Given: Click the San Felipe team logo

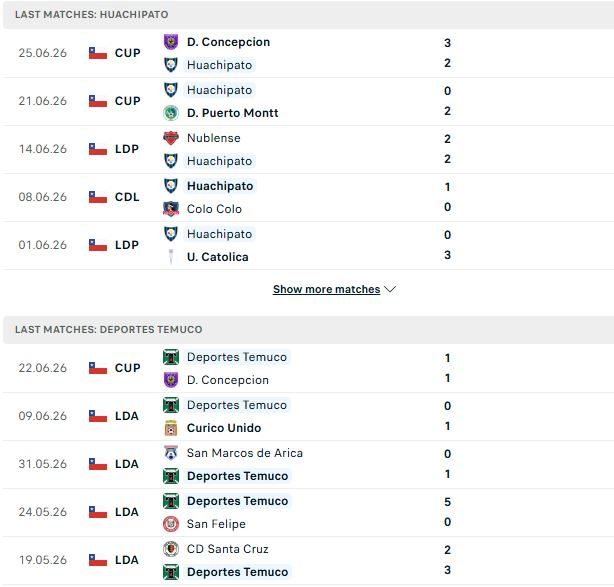Looking at the screenshot, I should (171, 524).
